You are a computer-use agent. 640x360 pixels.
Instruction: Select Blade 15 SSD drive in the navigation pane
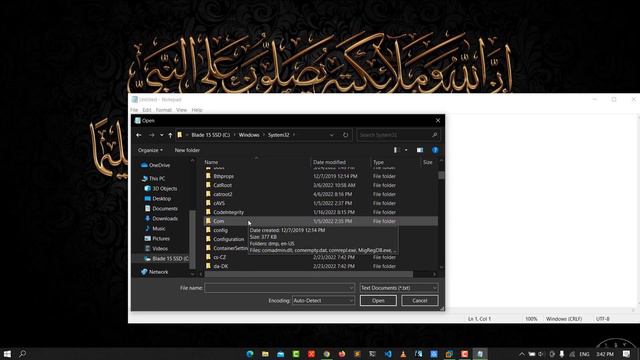(166, 259)
